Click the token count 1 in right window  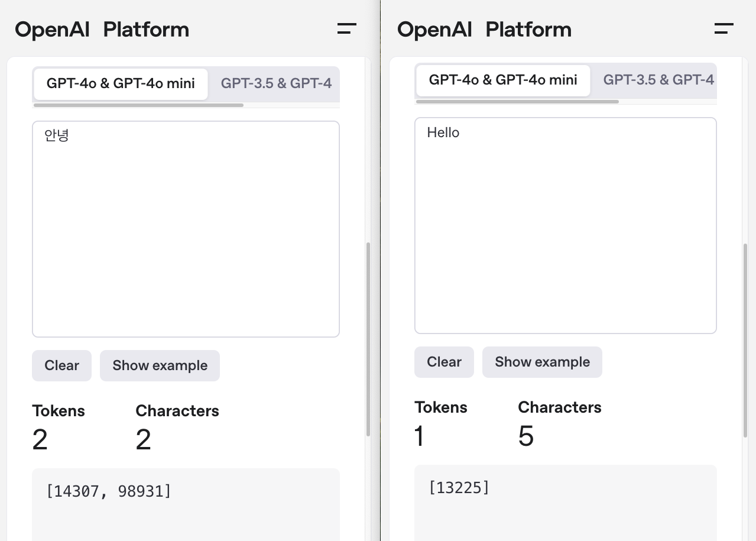[420, 436]
